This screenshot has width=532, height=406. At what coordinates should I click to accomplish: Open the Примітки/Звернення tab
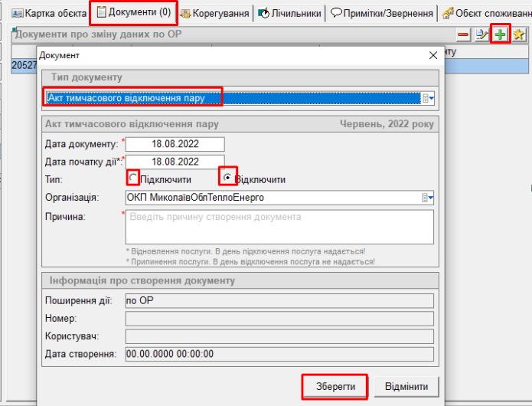coord(382,13)
